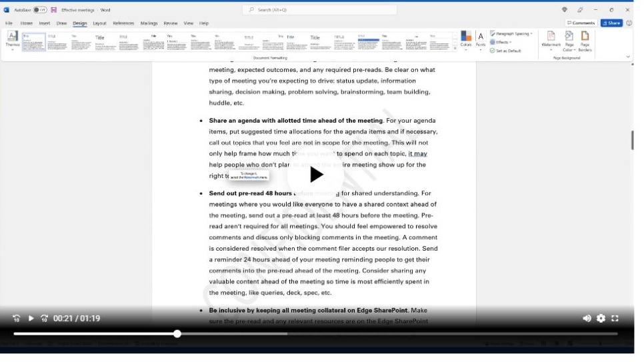Open the Colors dropdown
644x362 pixels.
point(466,40)
